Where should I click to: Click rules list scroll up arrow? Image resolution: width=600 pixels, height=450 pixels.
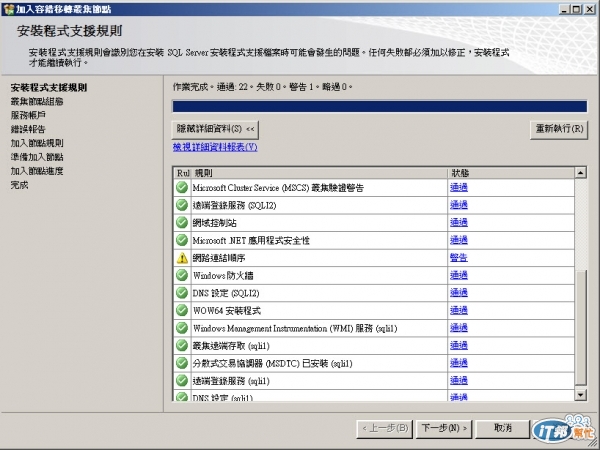click(x=580, y=173)
